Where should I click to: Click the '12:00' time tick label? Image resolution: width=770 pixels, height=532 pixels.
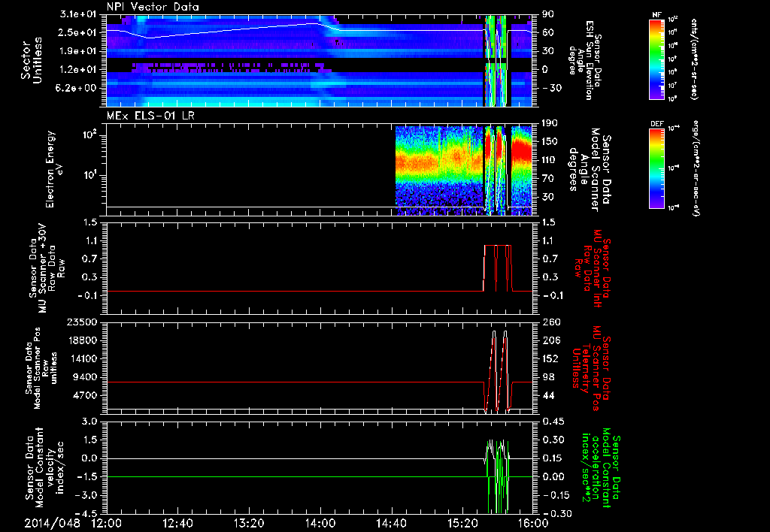click(x=107, y=523)
